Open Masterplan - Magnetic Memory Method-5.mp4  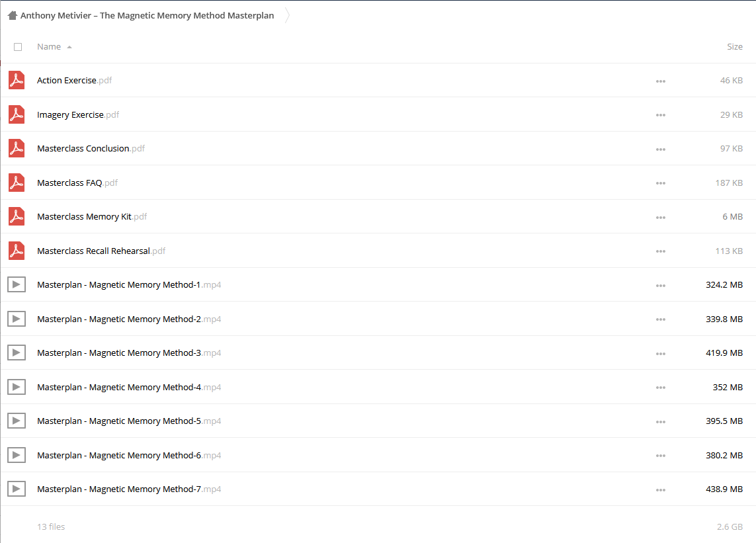[x=129, y=421]
